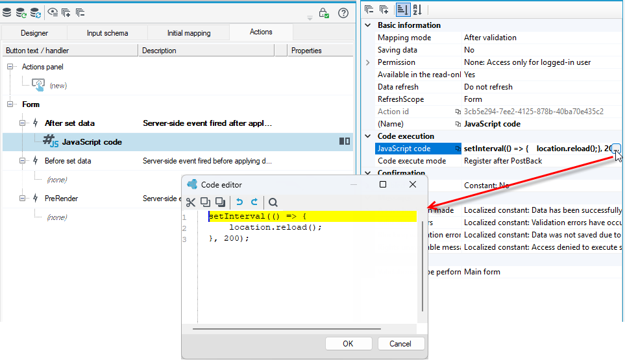Click Cancel in the Code editor dialog
Image resolution: width=625 pixels, height=364 pixels.
400,344
